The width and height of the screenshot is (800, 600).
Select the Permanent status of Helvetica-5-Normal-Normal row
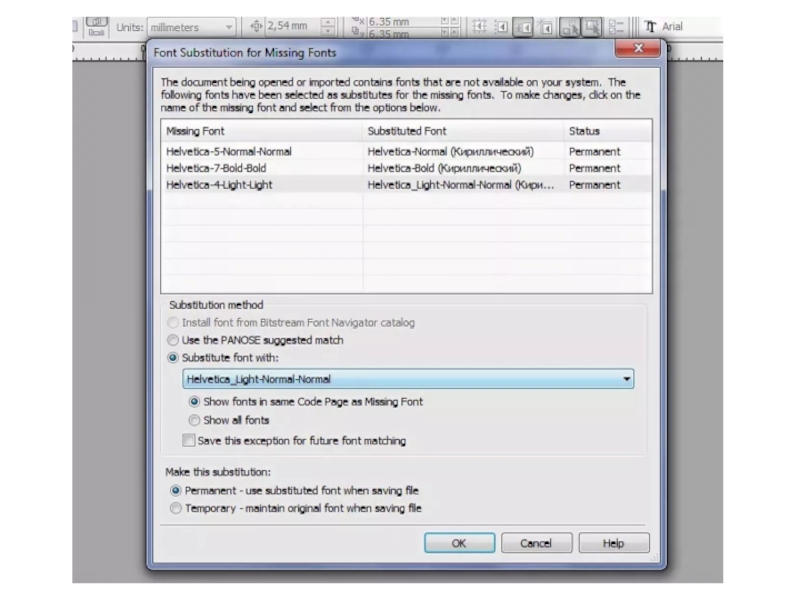(594, 152)
